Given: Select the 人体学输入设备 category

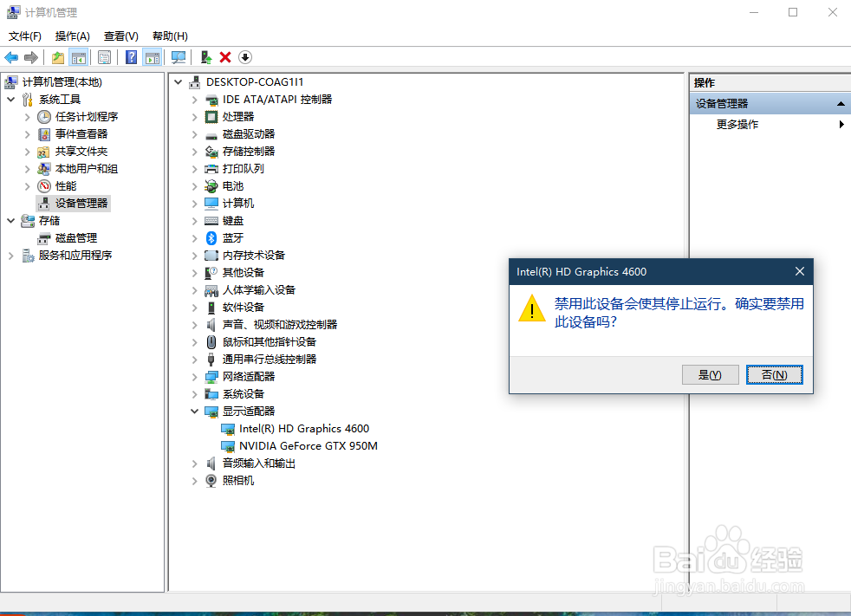Looking at the screenshot, I should [259, 290].
